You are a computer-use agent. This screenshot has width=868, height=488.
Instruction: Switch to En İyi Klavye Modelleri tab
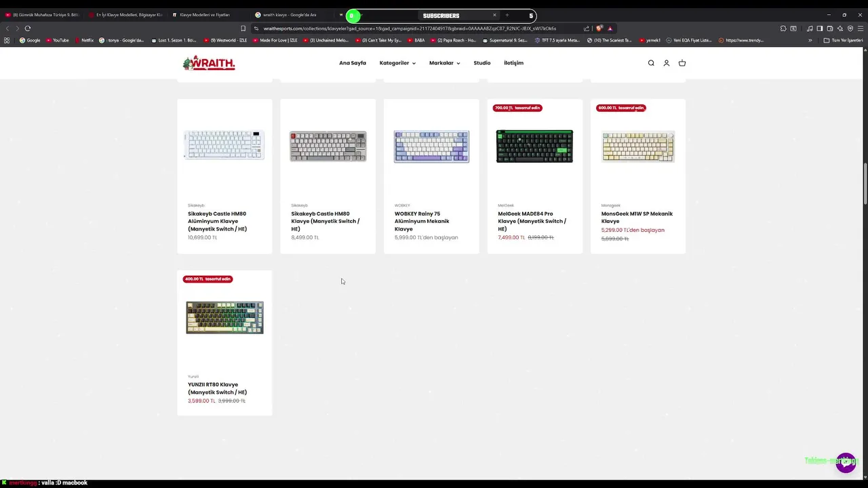(x=126, y=15)
